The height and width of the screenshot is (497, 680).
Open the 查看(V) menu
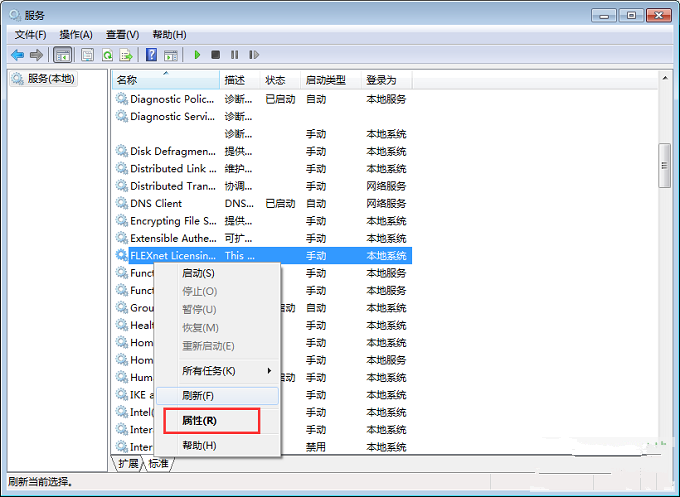[x=123, y=35]
